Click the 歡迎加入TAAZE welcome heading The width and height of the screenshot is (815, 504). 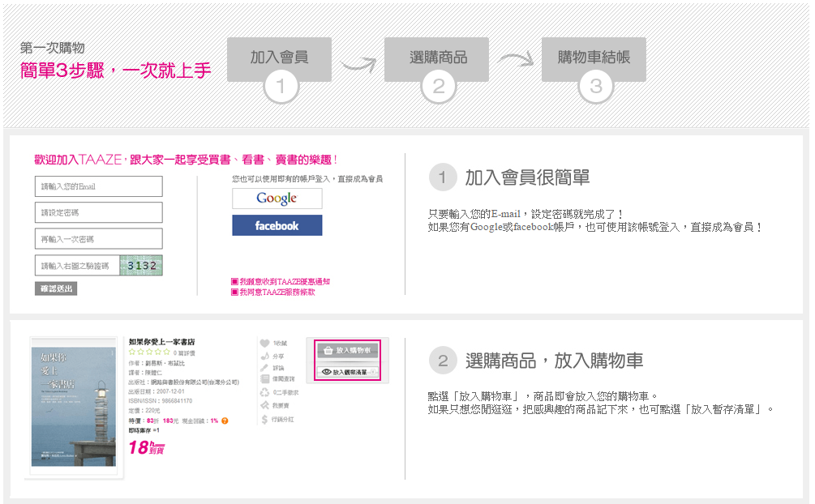tap(186, 160)
